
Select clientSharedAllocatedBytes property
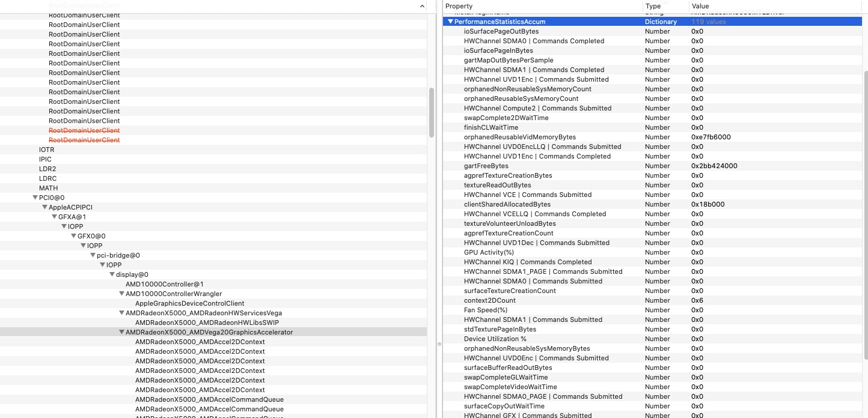coord(507,204)
